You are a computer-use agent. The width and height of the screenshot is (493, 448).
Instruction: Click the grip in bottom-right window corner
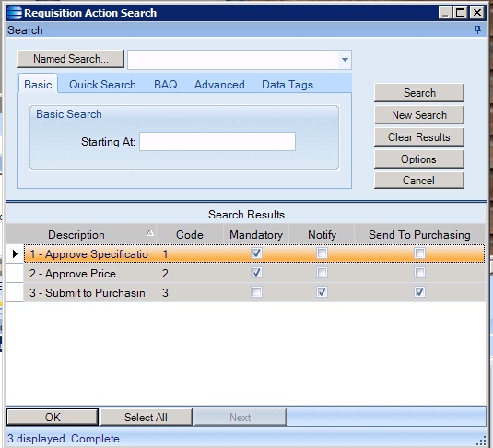tap(482, 441)
